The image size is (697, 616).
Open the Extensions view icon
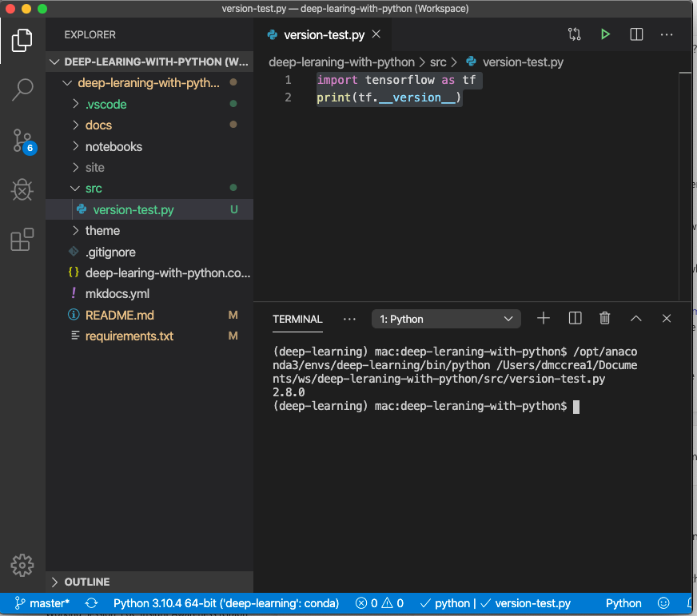click(22, 240)
